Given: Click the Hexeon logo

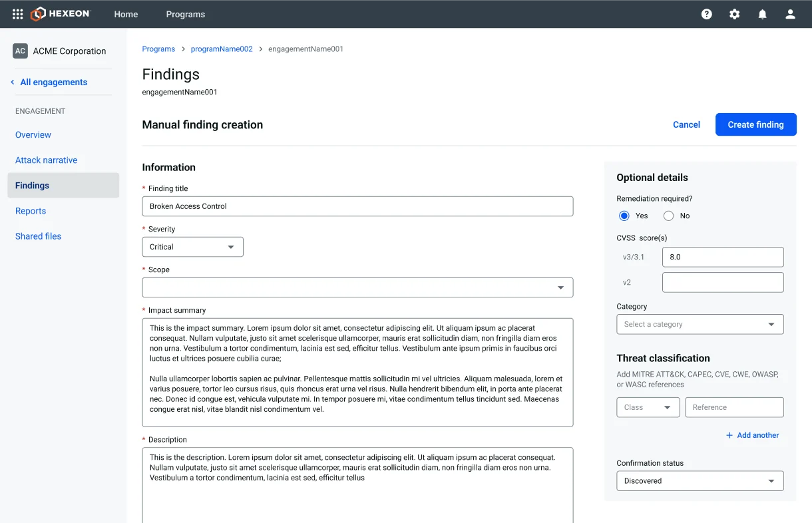Looking at the screenshot, I should (x=61, y=14).
